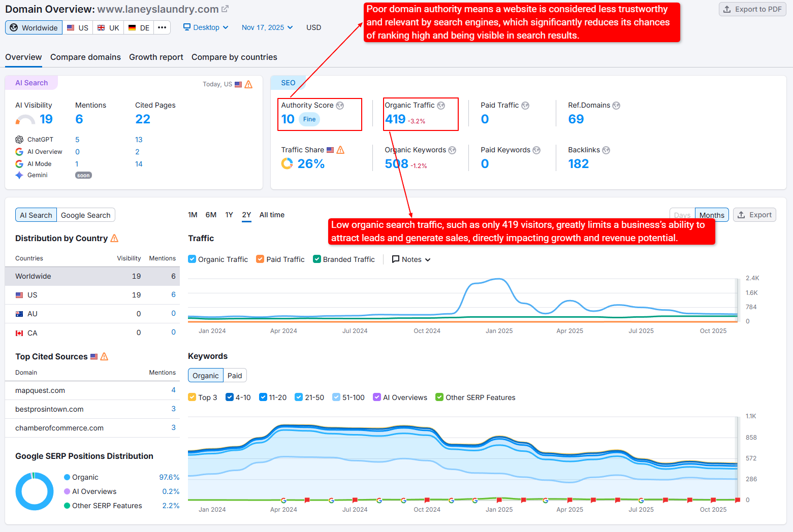The image size is (793, 532).
Task: Click the Backlinks info globe icon
Action: click(606, 150)
